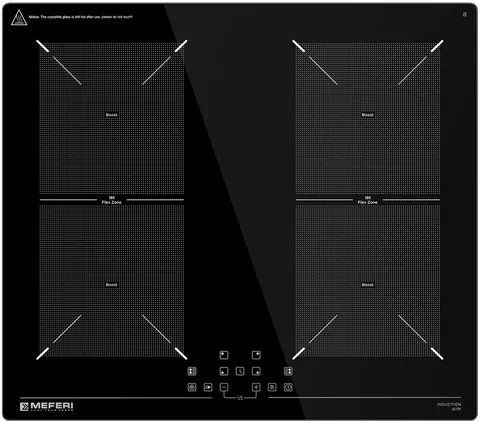The width and height of the screenshot is (480, 421).
Task: Tap the keep warm button at bottom-left
Action: [192, 387]
